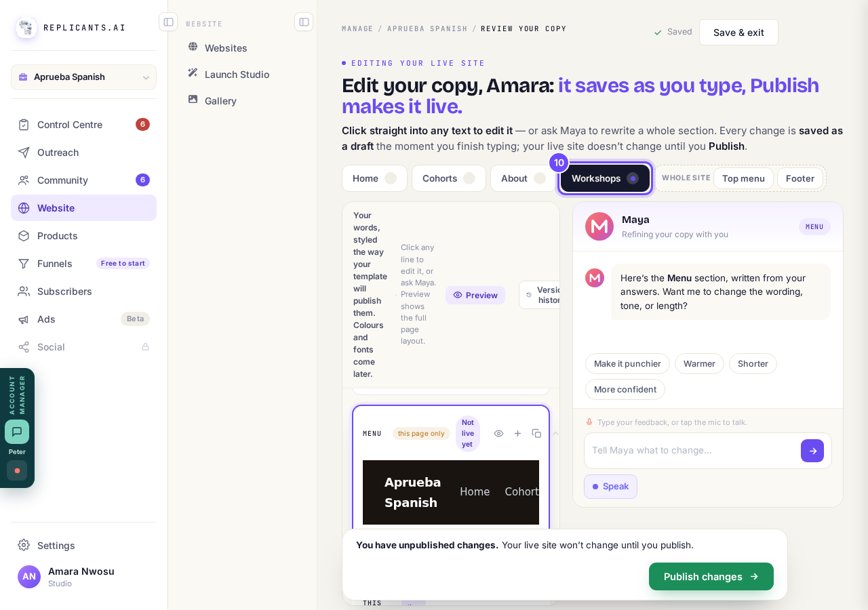868x610 pixels.
Task: Choose the Make it punchier suggestion
Action: pos(627,364)
